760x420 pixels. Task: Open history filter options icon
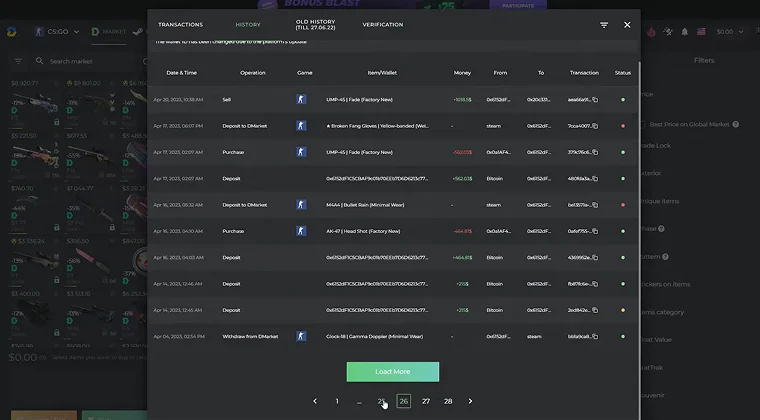coord(604,25)
